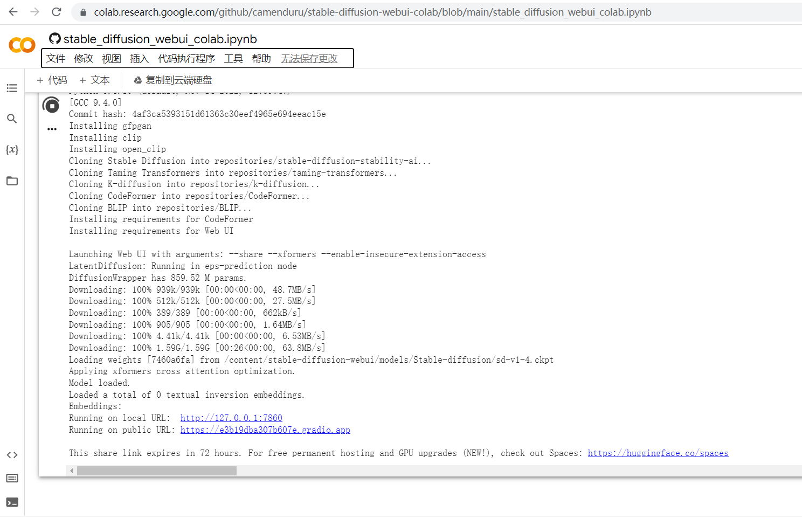Open the variables {x} panel
This screenshot has height=532, width=802.
pyautogui.click(x=12, y=149)
